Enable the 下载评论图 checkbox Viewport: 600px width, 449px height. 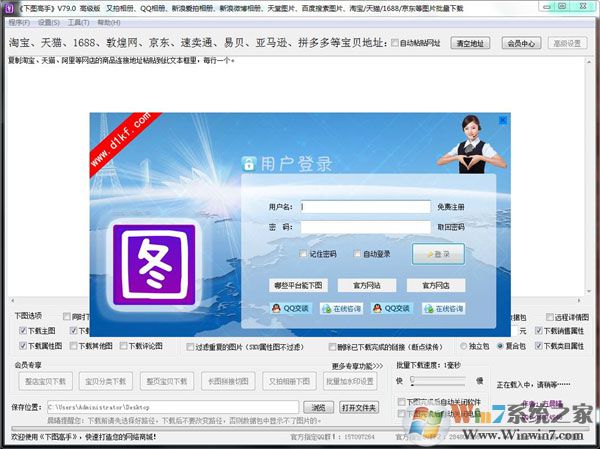pyautogui.click(x=123, y=346)
